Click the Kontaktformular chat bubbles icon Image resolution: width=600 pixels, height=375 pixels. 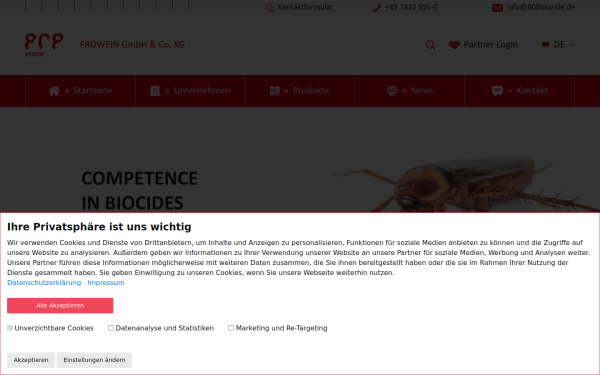click(x=270, y=8)
